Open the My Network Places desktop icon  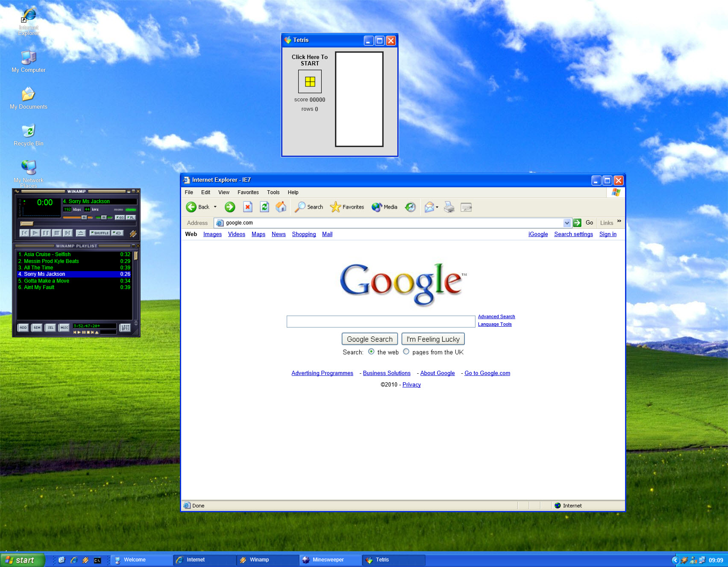click(29, 174)
